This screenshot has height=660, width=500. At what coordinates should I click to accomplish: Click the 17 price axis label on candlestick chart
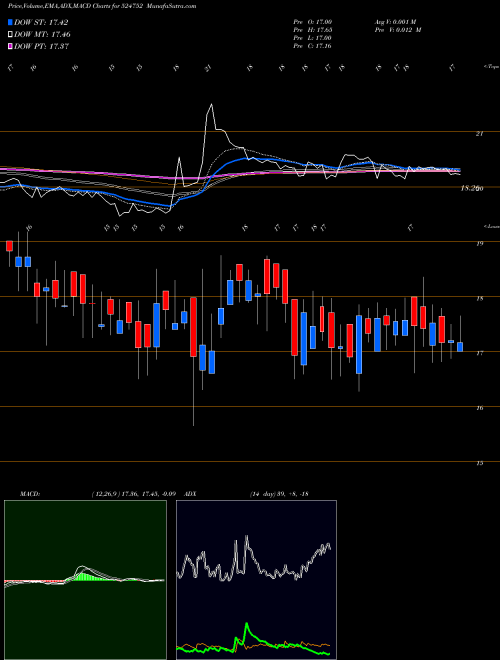coord(479,354)
